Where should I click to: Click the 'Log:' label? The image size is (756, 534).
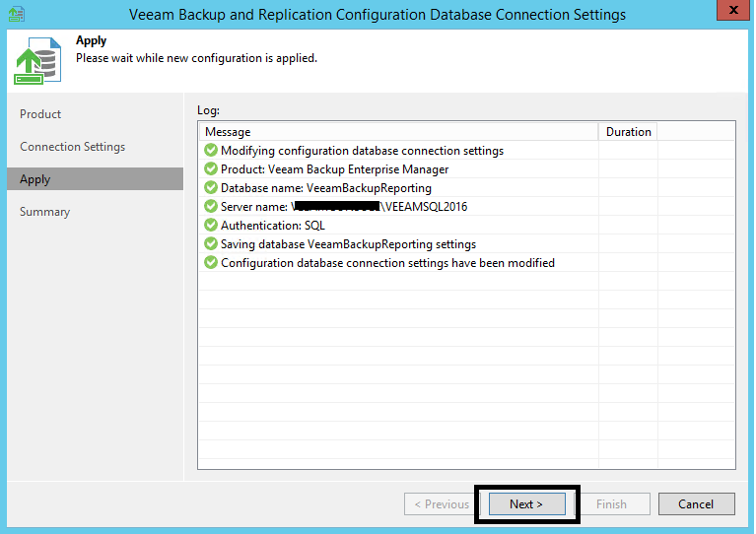tap(208, 110)
